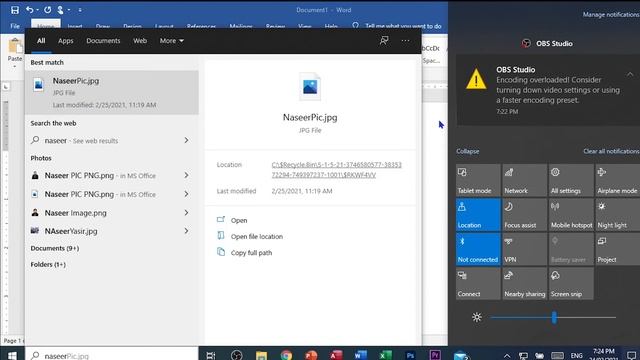Viewport: 640px width, 360px height.
Task: Open Project quick action tile
Action: pos(618,249)
